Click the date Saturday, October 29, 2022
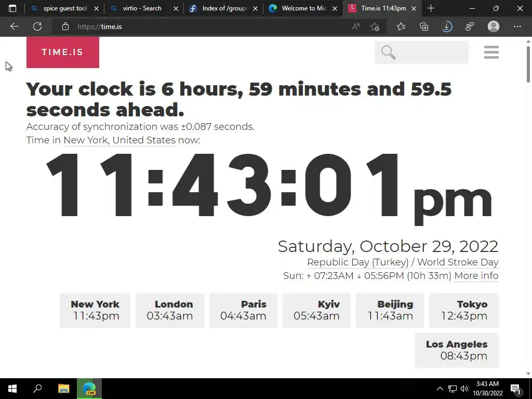 pos(388,246)
